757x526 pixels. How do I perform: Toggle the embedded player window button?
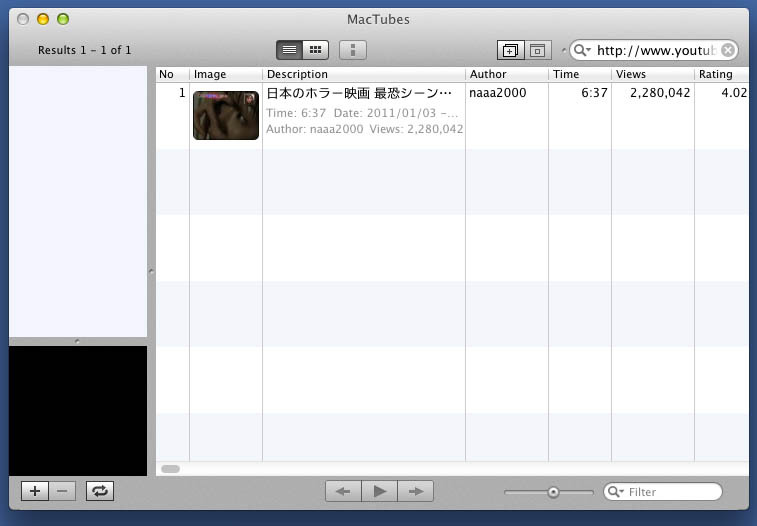click(537, 50)
